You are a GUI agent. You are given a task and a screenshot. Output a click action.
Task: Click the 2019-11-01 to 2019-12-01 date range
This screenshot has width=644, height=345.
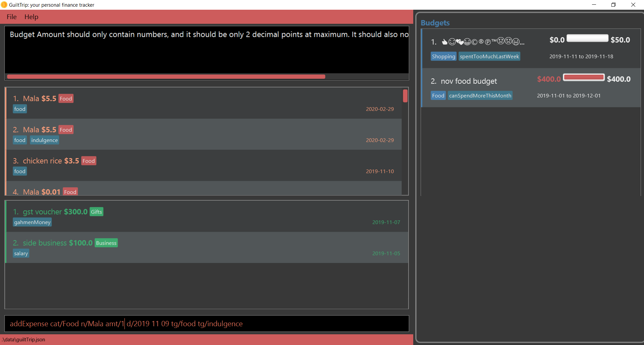click(x=569, y=95)
